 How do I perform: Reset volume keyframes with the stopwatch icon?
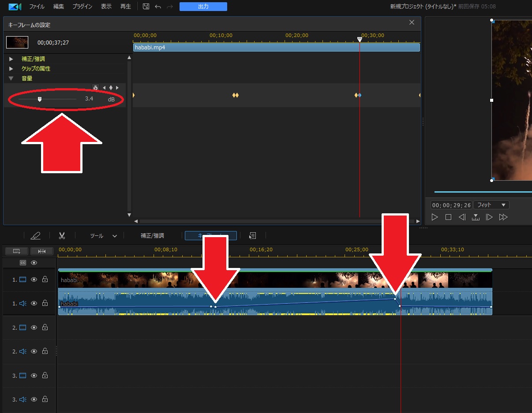click(x=95, y=88)
